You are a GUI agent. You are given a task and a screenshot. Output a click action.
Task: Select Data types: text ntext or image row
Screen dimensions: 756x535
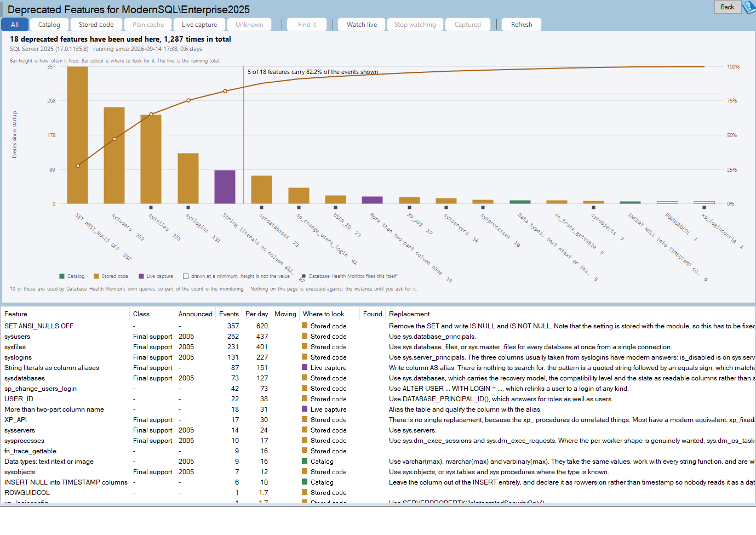(x=378, y=462)
